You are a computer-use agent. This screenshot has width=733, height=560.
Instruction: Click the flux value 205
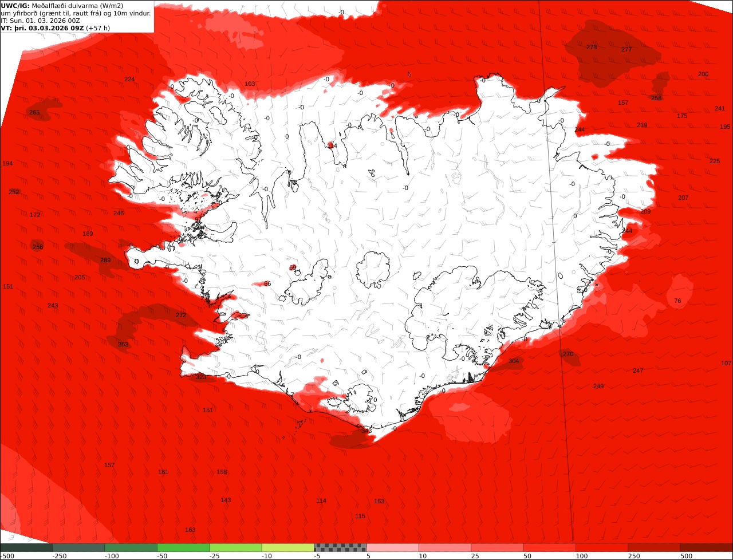80,277
